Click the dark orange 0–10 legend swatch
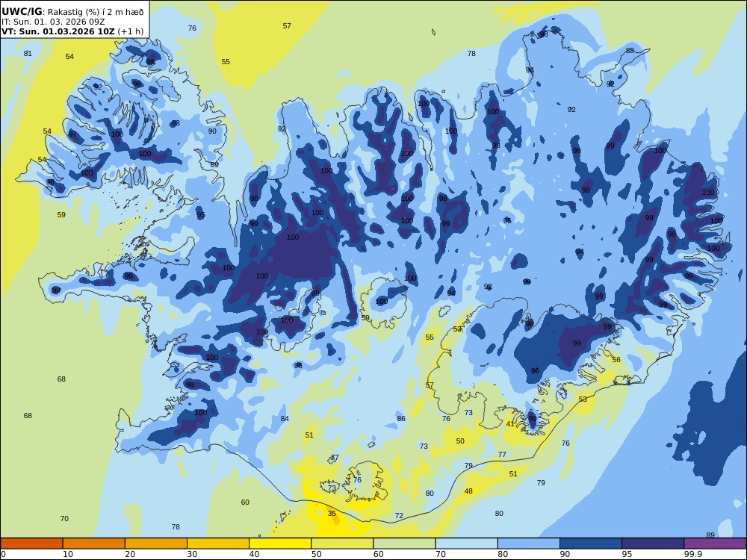The width and height of the screenshot is (747, 560). pos(31,544)
